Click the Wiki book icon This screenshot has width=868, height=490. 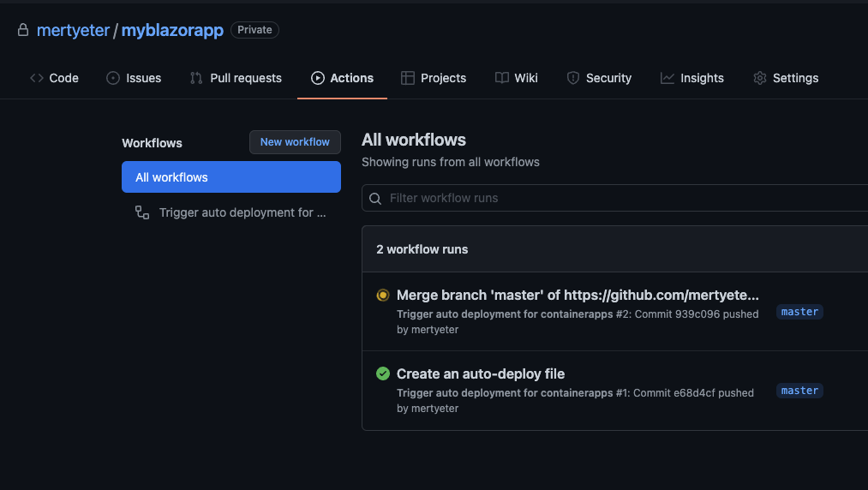coord(501,78)
